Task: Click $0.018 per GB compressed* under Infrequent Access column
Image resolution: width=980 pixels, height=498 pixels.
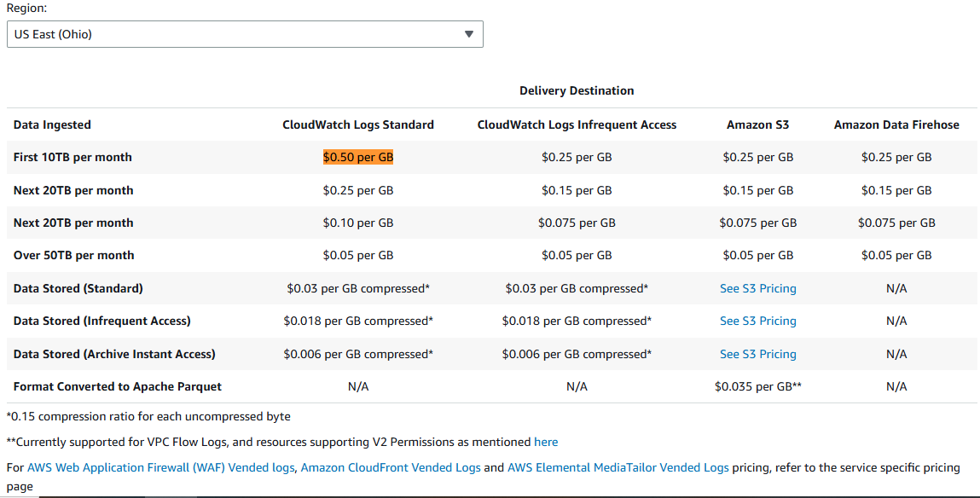Action: point(577,321)
